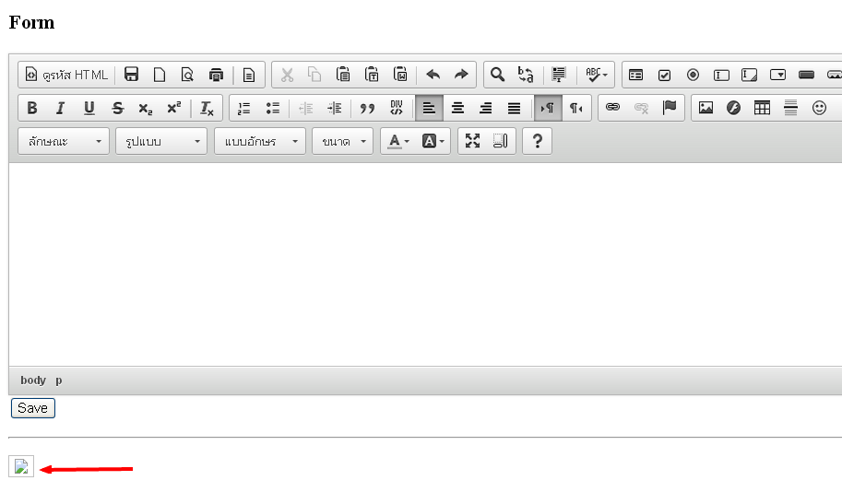Toggle Subscript formatting
The width and height of the screenshot is (842, 504).
146,108
